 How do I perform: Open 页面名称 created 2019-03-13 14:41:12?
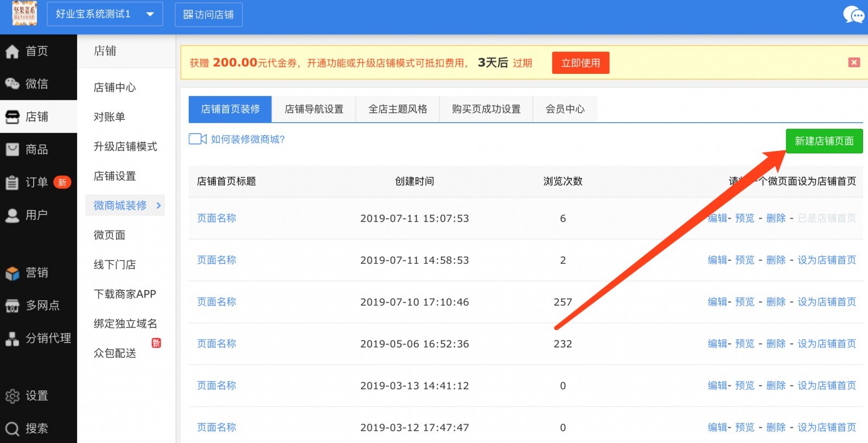(x=216, y=385)
